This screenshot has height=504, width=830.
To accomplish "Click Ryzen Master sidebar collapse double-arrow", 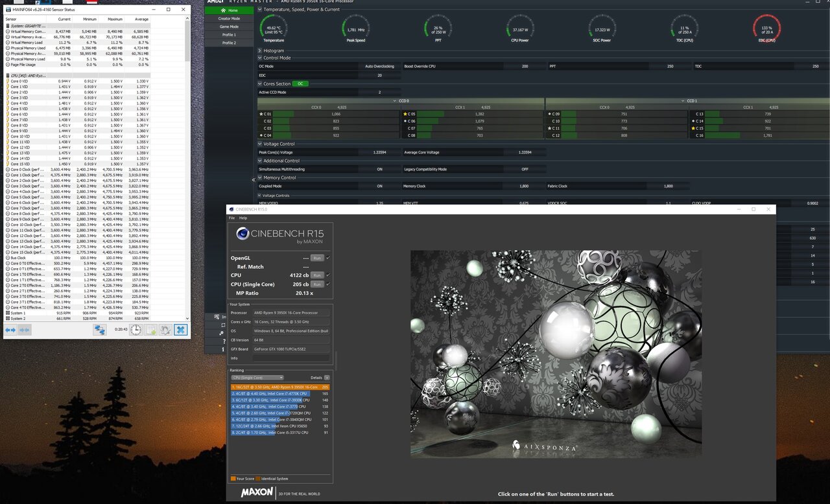I will [254, 180].
